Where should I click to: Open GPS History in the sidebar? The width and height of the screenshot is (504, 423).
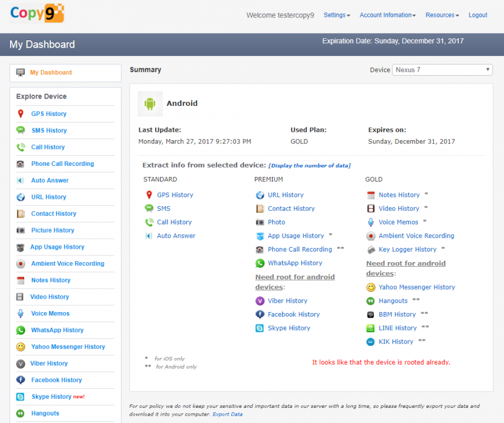pyautogui.click(x=49, y=114)
